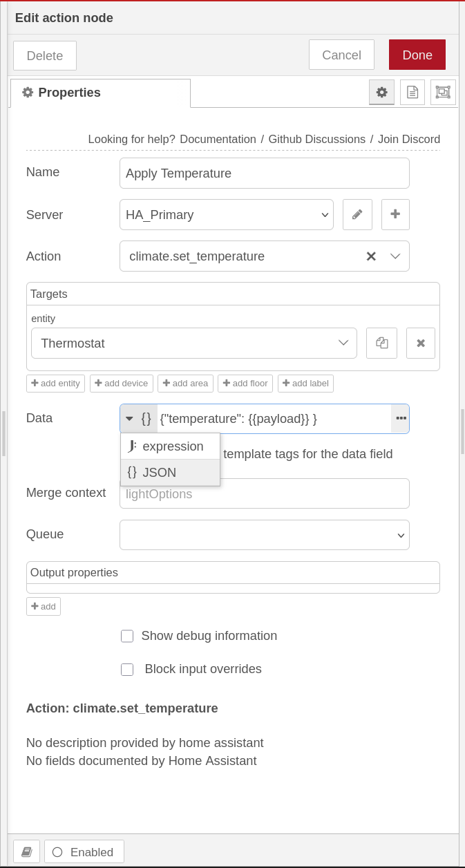Viewport: 465px width, 868px height.
Task: Click 'No fields documented by Home Assistant' text
Action: pyautogui.click(x=142, y=761)
